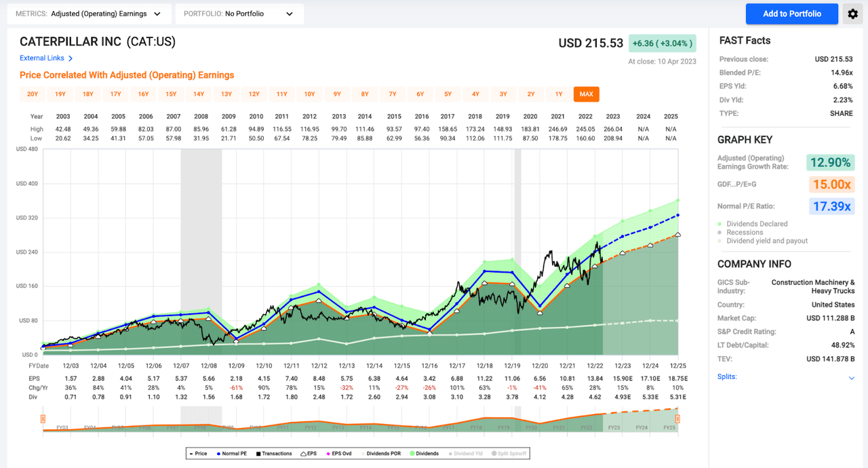Image resolution: width=868 pixels, height=468 pixels.
Task: Click the +6.36 (+3.04%) price change badge
Action: [662, 43]
